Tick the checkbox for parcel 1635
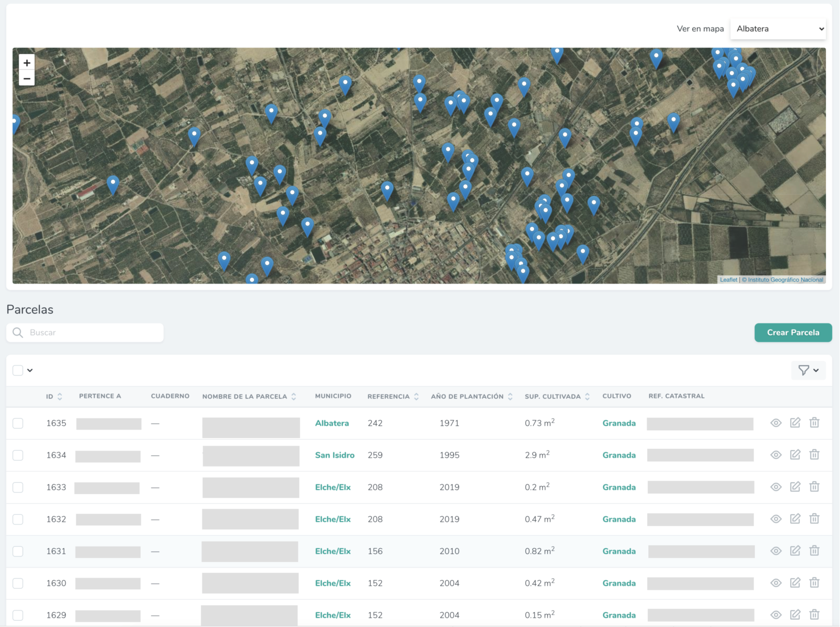Image resolution: width=840 pixels, height=627 pixels. click(18, 423)
